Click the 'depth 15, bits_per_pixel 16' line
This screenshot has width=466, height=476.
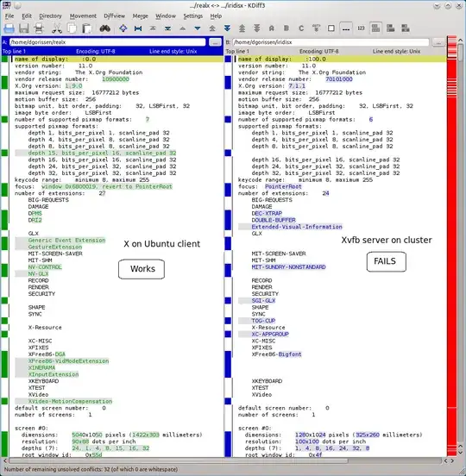click(x=102, y=153)
